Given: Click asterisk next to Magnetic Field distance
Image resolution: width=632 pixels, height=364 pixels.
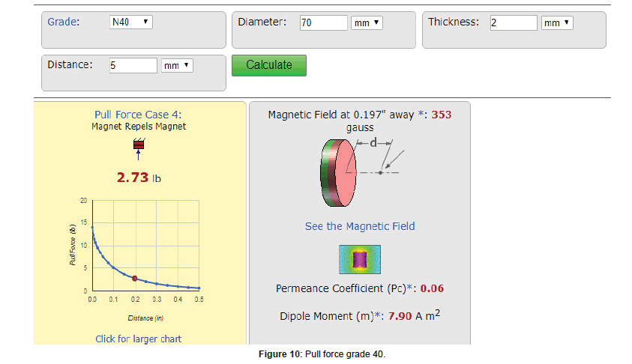Looking at the screenshot, I should tap(421, 115).
